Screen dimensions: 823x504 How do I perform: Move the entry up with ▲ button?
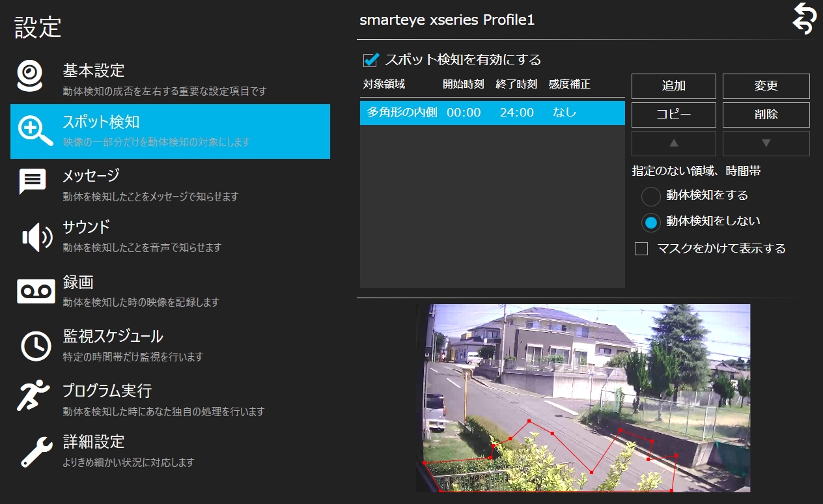tap(674, 143)
